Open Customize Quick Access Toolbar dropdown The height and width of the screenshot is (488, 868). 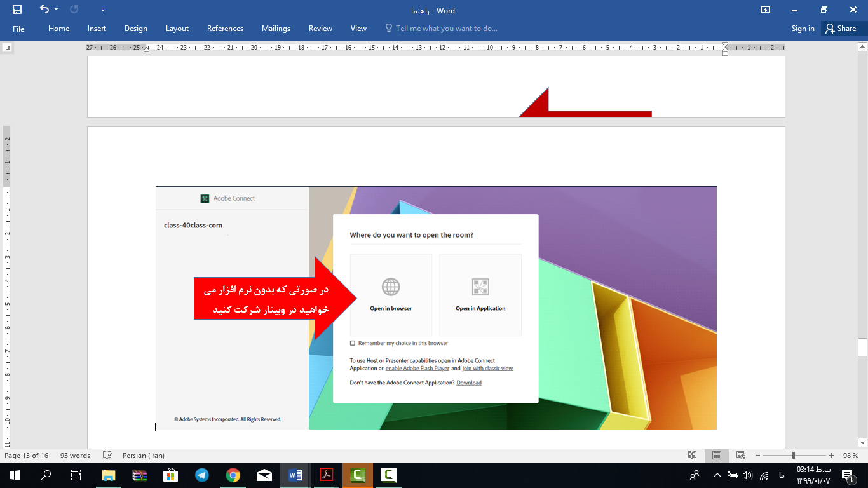tap(104, 10)
